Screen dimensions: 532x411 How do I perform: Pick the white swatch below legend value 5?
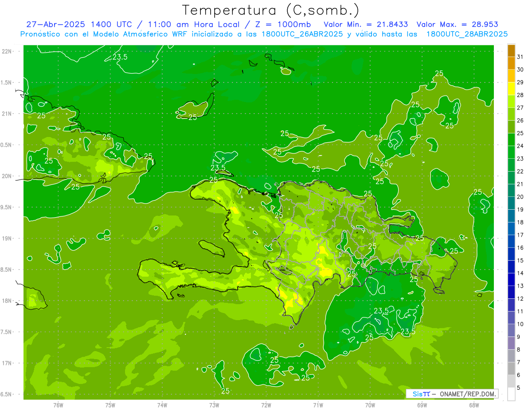coord(511,394)
